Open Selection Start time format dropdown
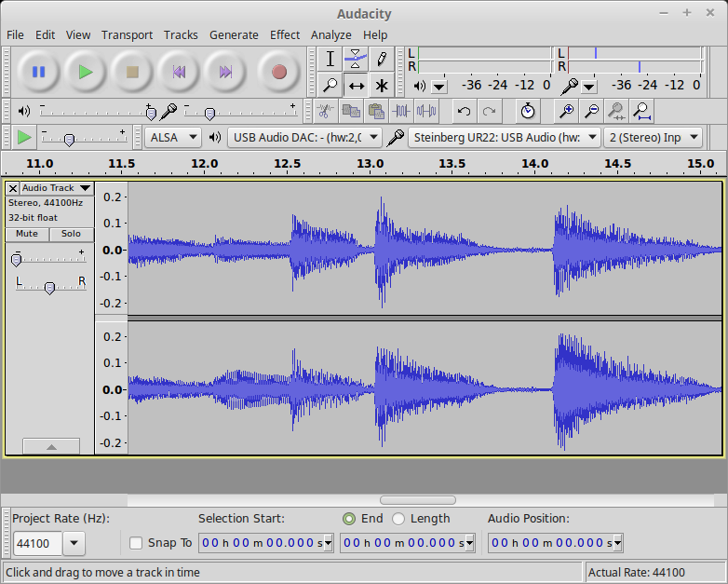The image size is (728, 584). point(329,543)
